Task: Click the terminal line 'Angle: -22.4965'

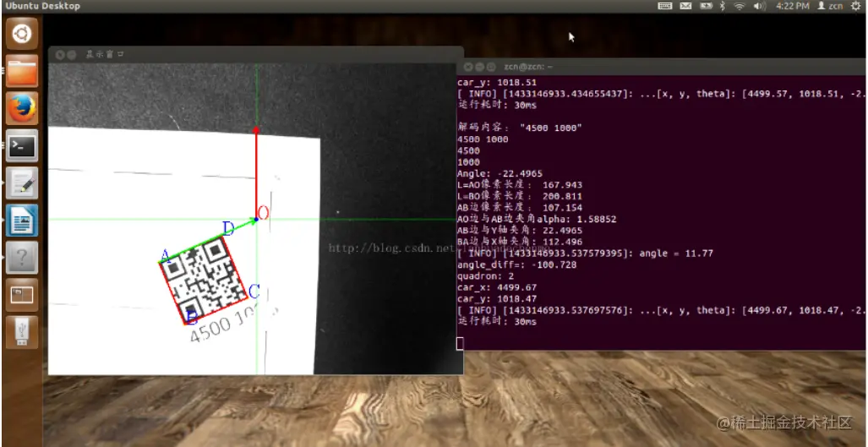Action: pyautogui.click(x=500, y=174)
